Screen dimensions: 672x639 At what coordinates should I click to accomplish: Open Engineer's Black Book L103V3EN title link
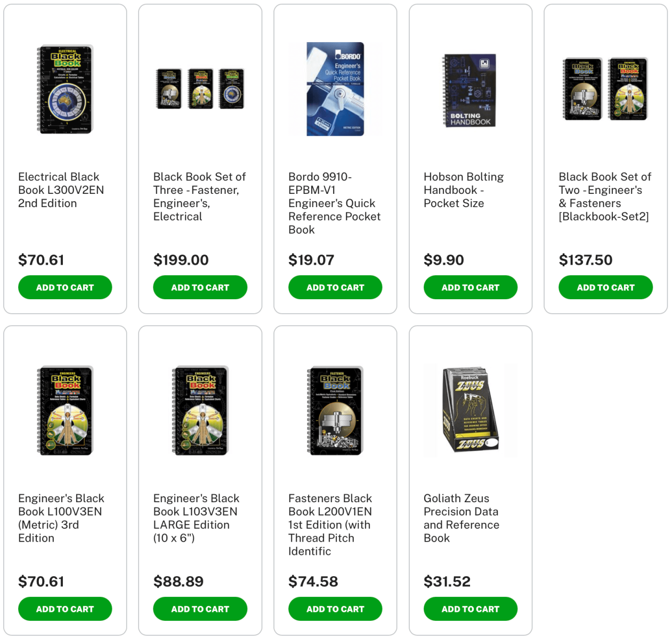coord(196,518)
